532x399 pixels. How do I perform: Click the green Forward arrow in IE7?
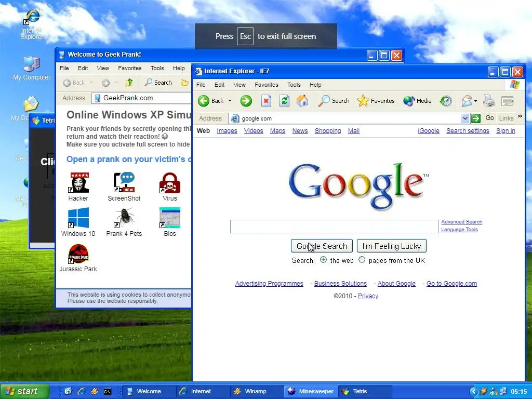pos(246,101)
